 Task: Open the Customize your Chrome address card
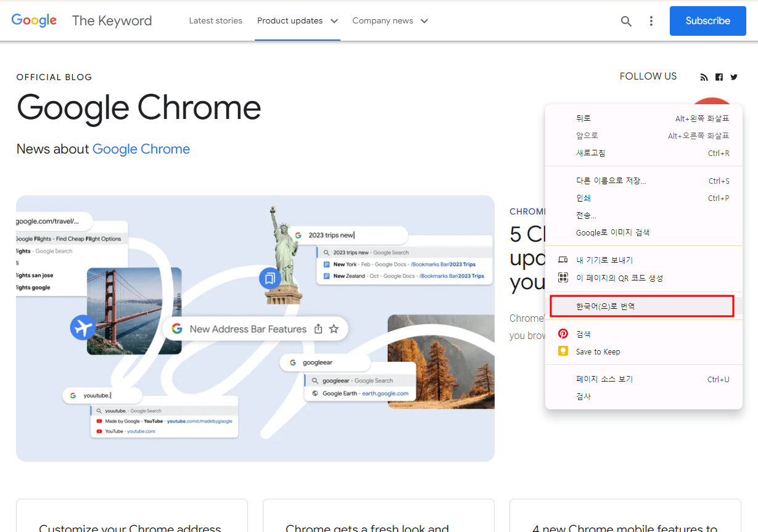[132, 516]
